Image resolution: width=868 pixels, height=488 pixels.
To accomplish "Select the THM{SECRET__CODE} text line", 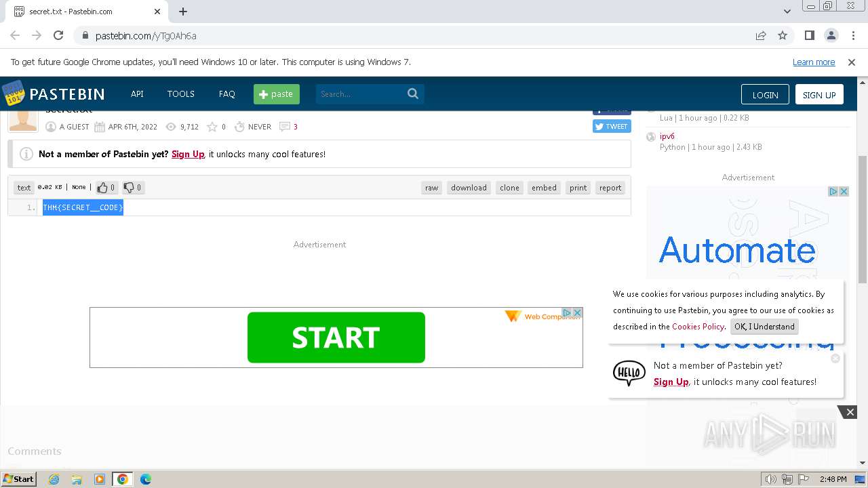I will tap(83, 207).
